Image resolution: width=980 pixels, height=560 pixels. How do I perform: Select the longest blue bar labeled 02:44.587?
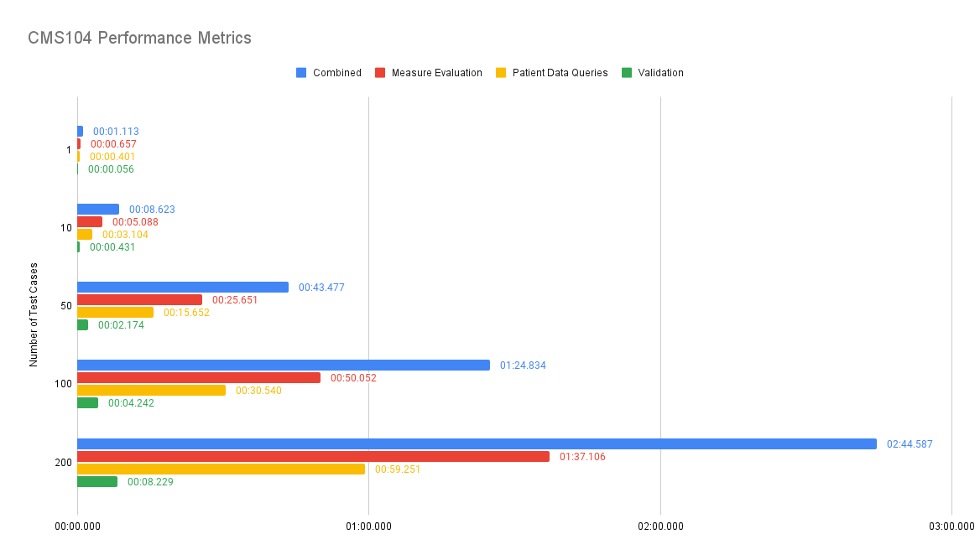(470, 444)
